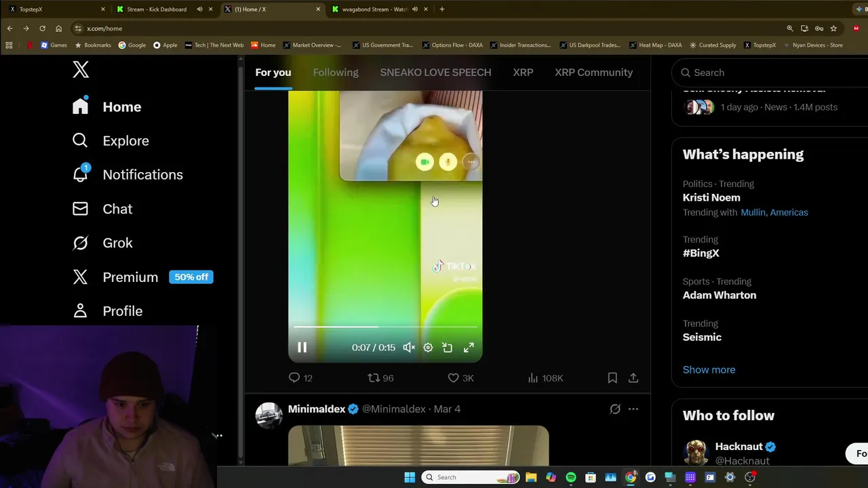Open Chrome zoom magnifier icon

click(790, 28)
